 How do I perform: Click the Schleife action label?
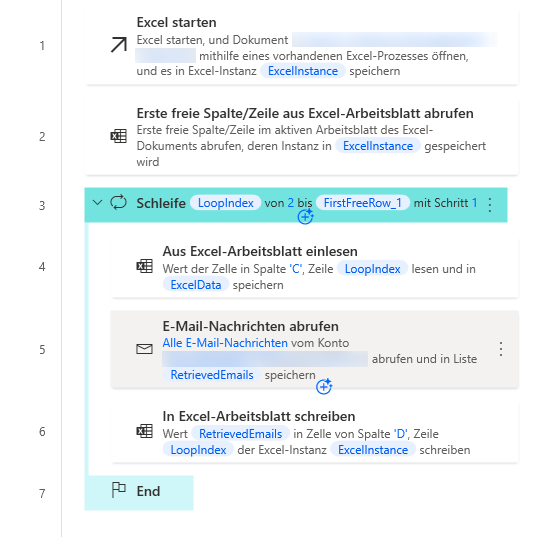(161, 203)
